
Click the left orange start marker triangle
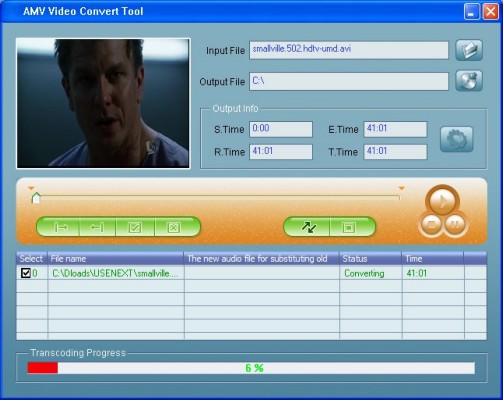coord(31,188)
